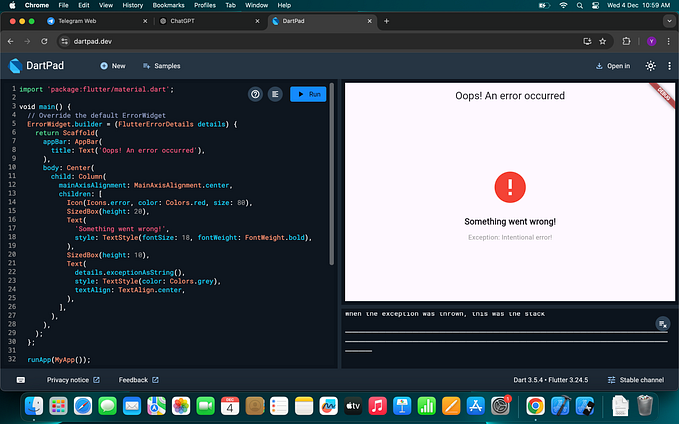Click 'Exception: Intentional error!' text

coord(510,237)
